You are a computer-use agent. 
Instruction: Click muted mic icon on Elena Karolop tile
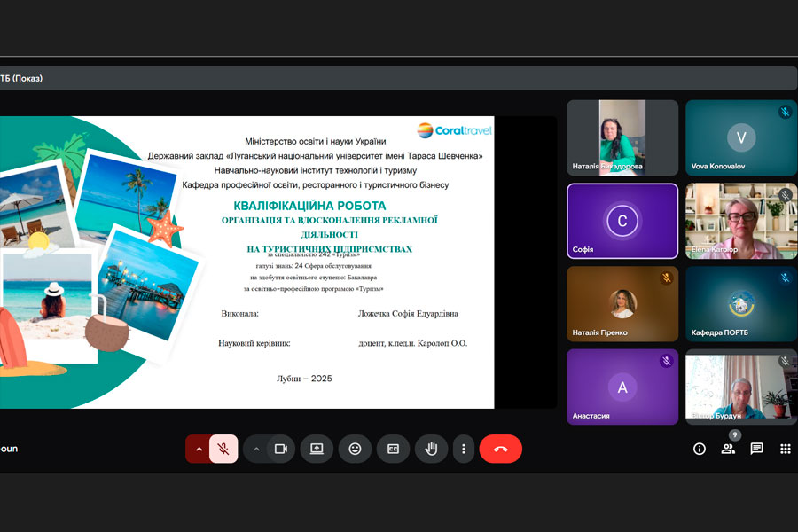pyautogui.click(x=785, y=194)
